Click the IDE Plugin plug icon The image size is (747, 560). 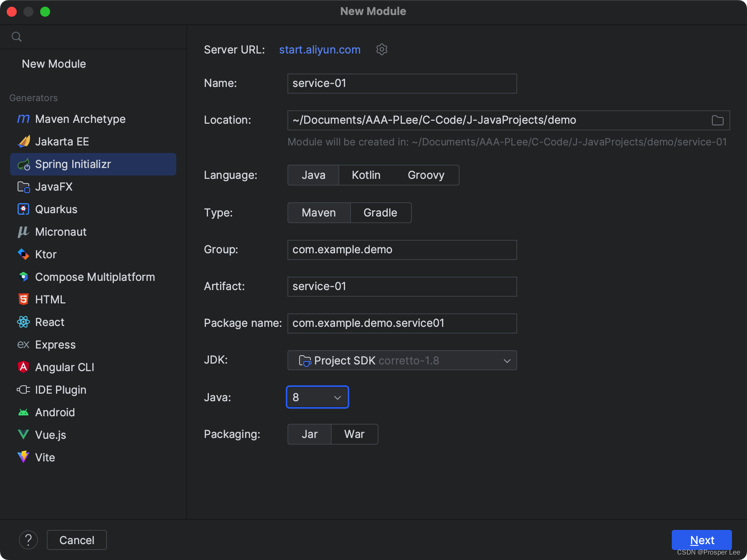pos(23,390)
